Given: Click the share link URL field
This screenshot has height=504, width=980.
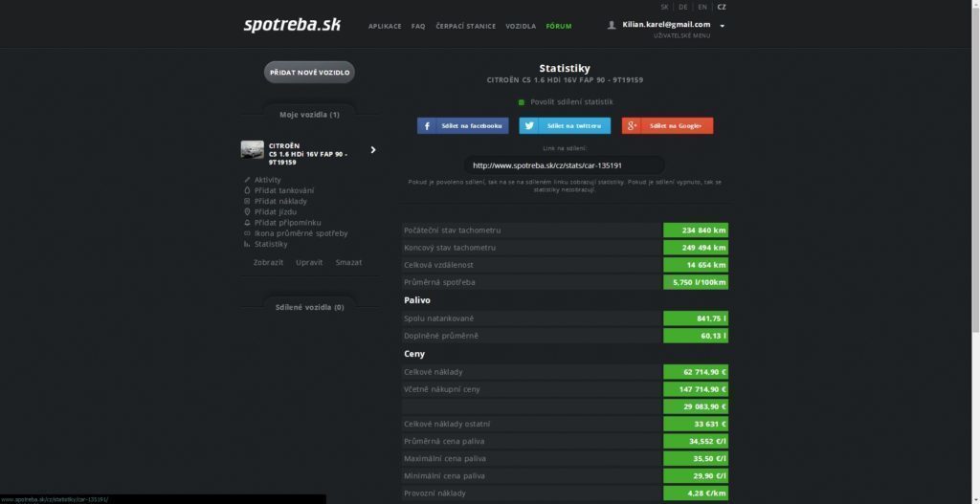Looking at the screenshot, I should pyautogui.click(x=565, y=165).
